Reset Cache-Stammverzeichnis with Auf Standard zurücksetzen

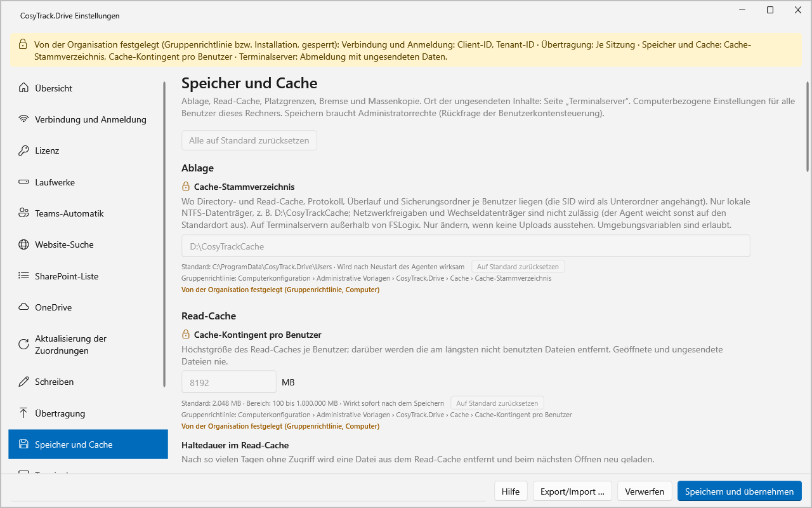[518, 267]
